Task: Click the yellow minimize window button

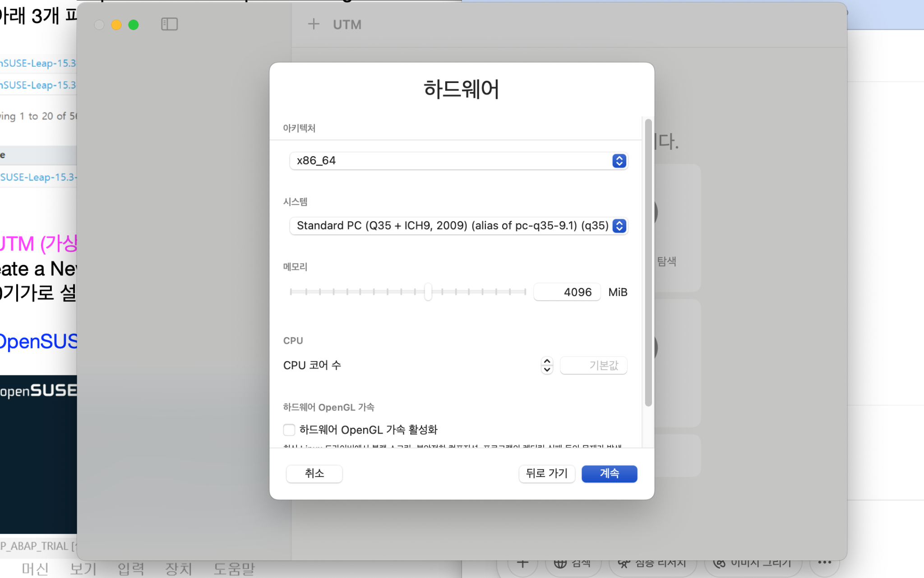Action: [x=116, y=25]
